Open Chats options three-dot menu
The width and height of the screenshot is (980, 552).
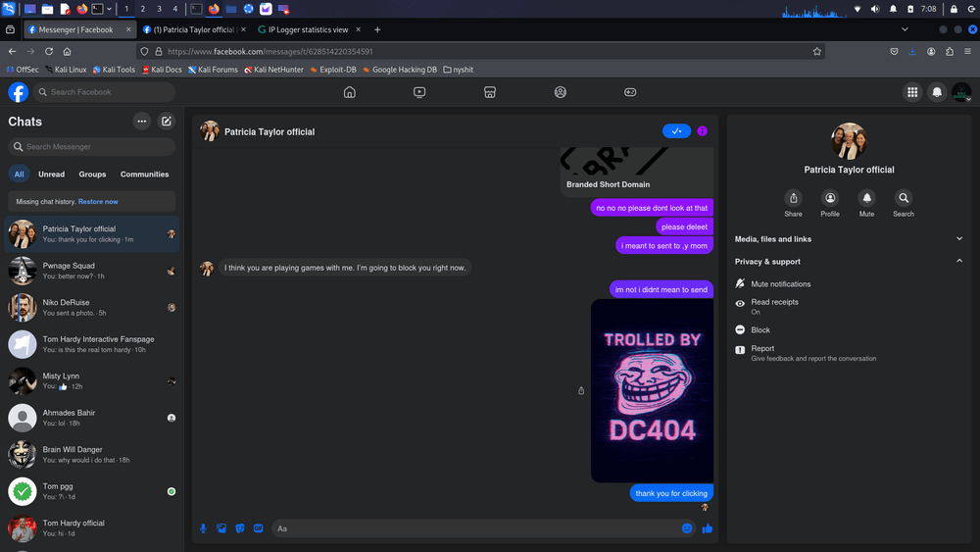[x=142, y=122]
